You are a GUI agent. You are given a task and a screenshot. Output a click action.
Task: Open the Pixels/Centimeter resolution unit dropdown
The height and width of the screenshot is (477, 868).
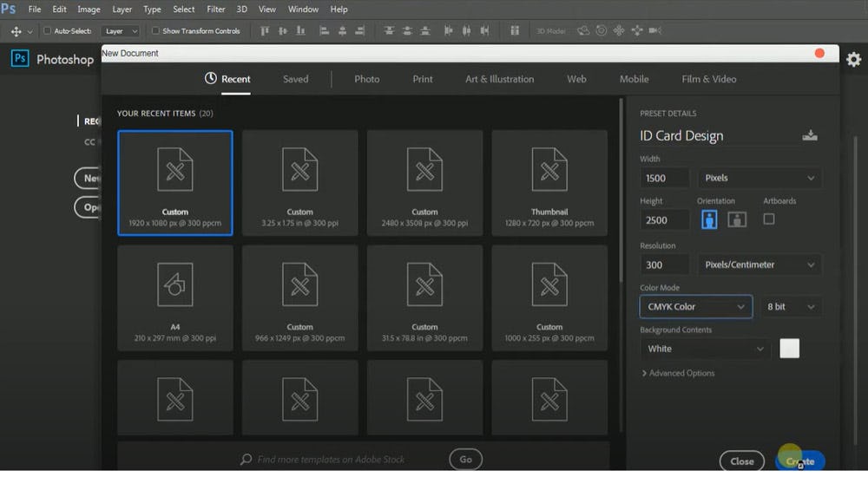click(759, 265)
